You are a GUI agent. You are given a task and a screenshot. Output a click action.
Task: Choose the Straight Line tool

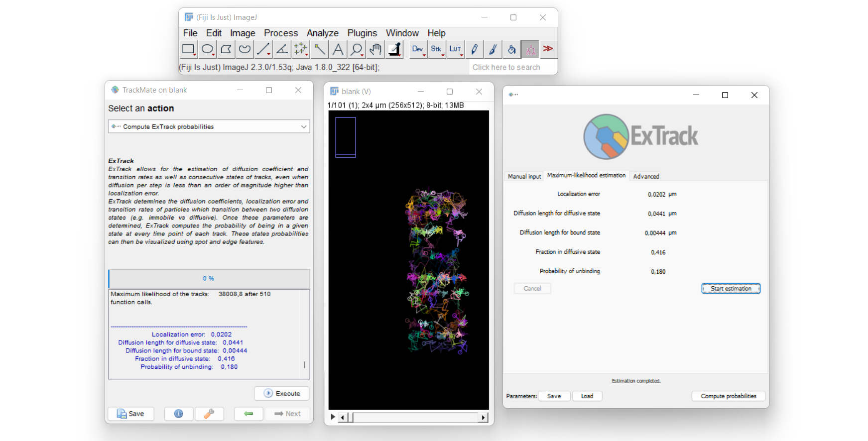(263, 49)
